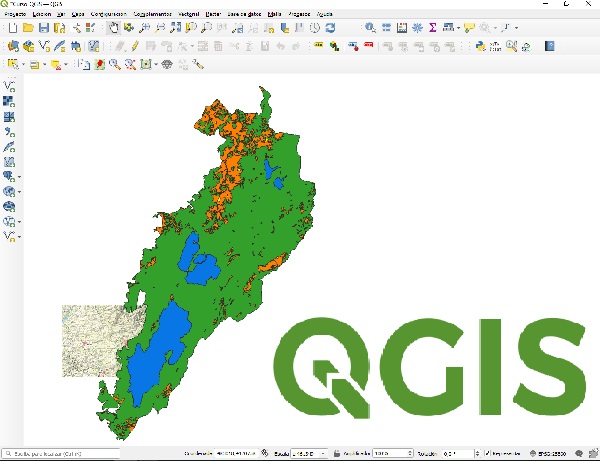Open the attribute table icon
The height and width of the screenshot is (461, 600).
tap(386, 28)
